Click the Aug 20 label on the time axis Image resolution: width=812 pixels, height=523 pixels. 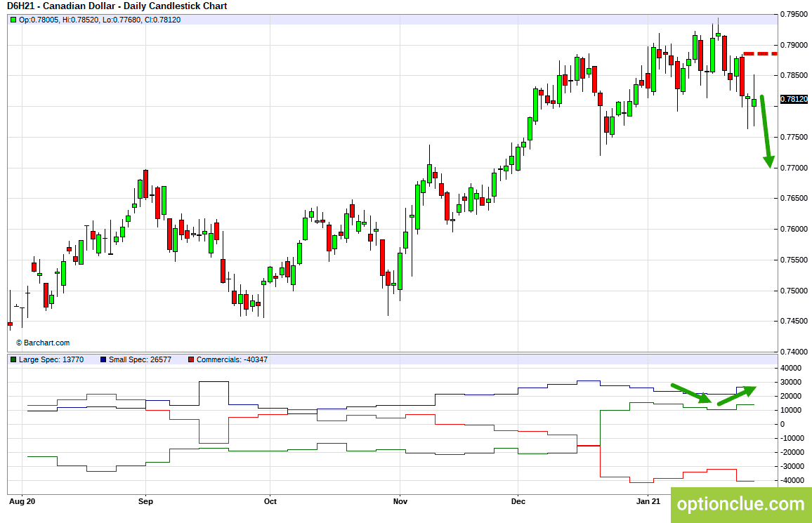22,501
